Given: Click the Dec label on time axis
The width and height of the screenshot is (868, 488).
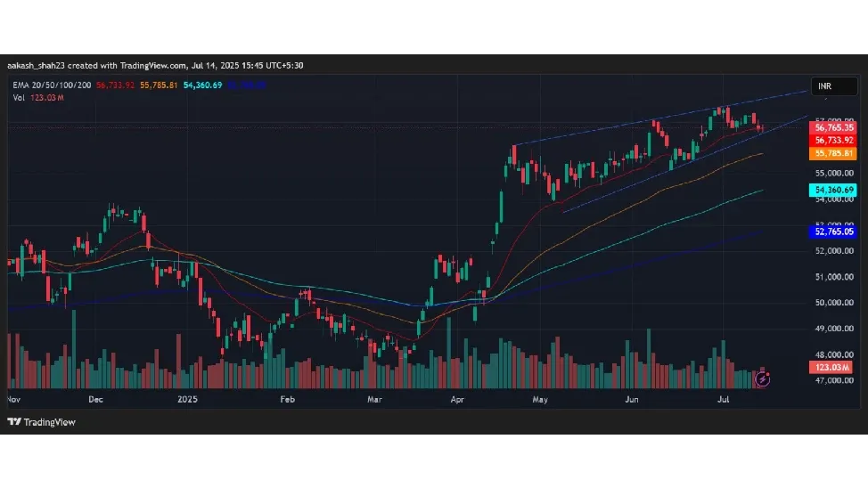Looking at the screenshot, I should 95,400.
